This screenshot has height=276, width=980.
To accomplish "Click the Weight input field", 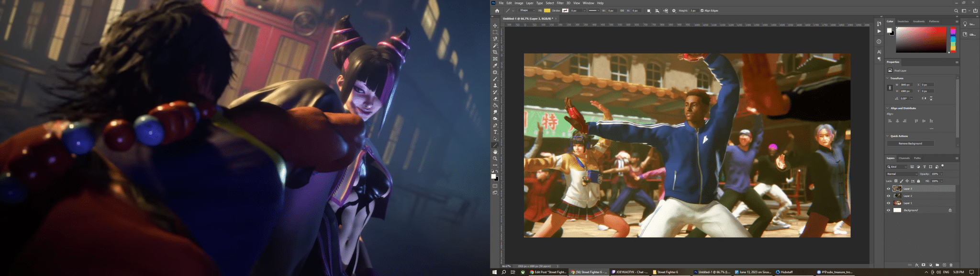I will coord(694,11).
